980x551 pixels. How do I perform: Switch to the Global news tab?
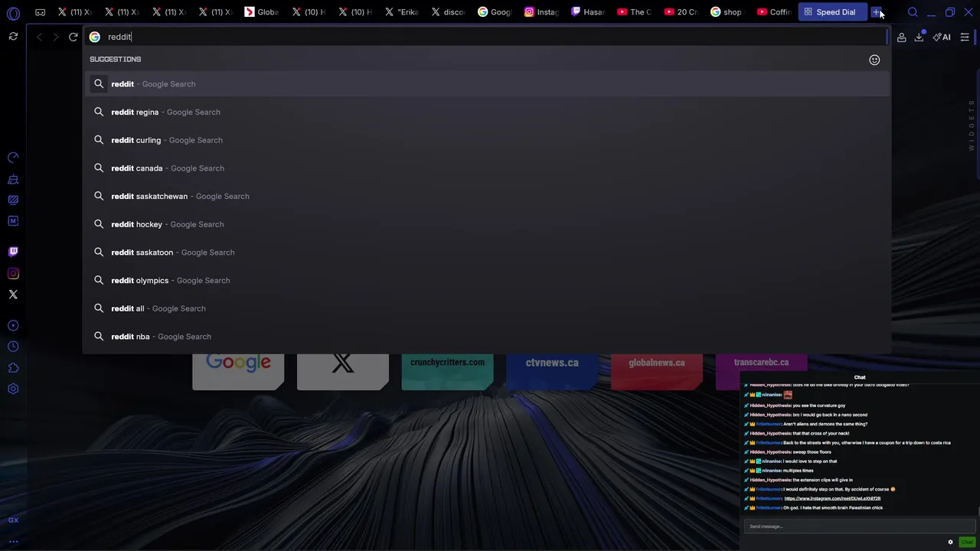pos(262,12)
